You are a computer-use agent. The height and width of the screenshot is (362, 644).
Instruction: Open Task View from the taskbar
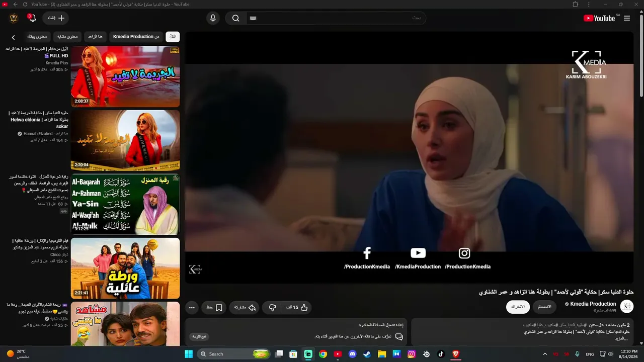[x=279, y=354]
